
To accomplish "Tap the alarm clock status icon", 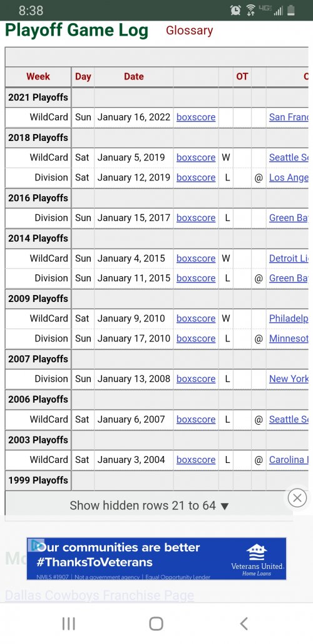I will (x=235, y=10).
